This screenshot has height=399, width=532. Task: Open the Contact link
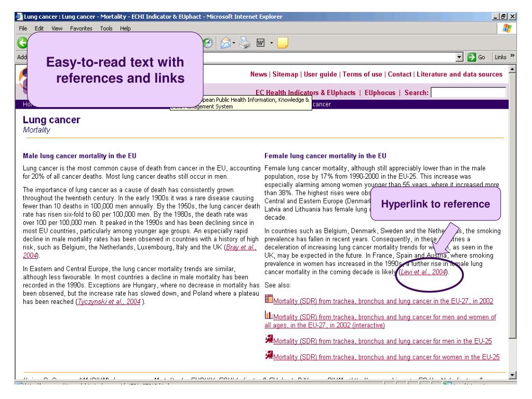pyautogui.click(x=400, y=74)
